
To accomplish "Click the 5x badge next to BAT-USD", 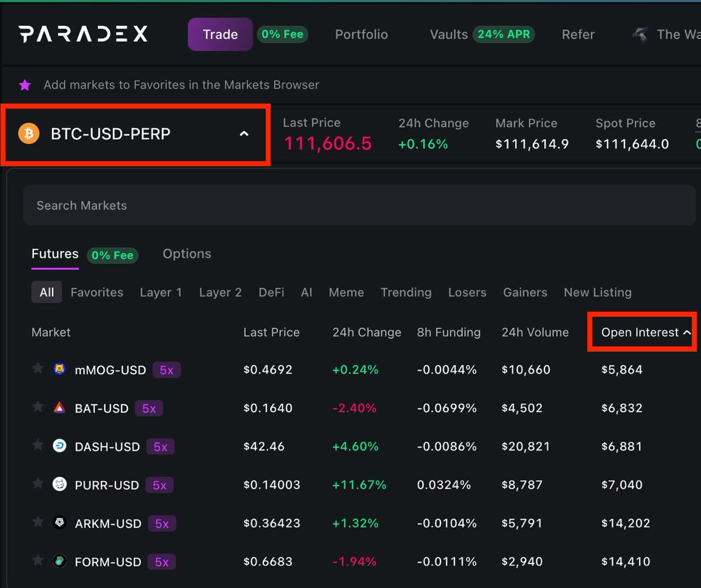I will (x=149, y=409).
